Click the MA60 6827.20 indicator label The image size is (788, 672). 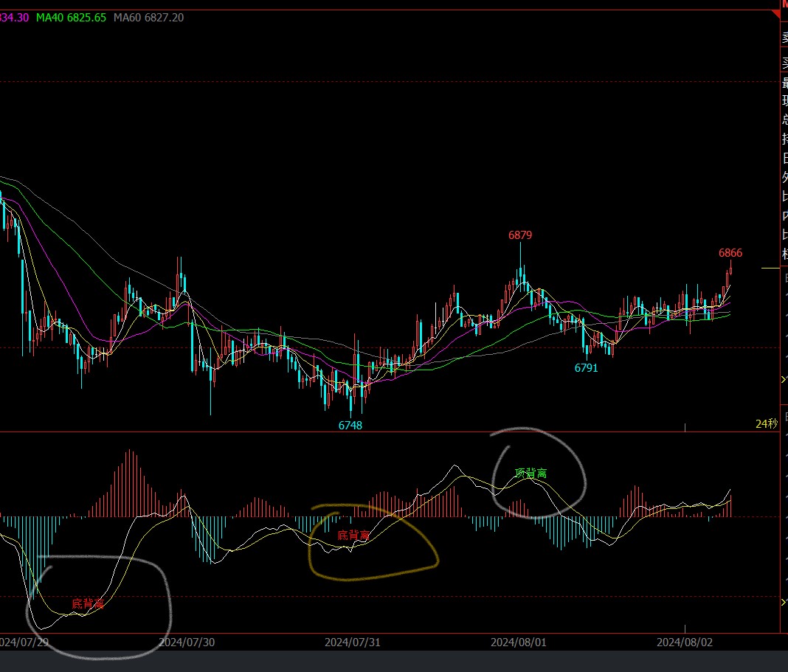[x=148, y=18]
